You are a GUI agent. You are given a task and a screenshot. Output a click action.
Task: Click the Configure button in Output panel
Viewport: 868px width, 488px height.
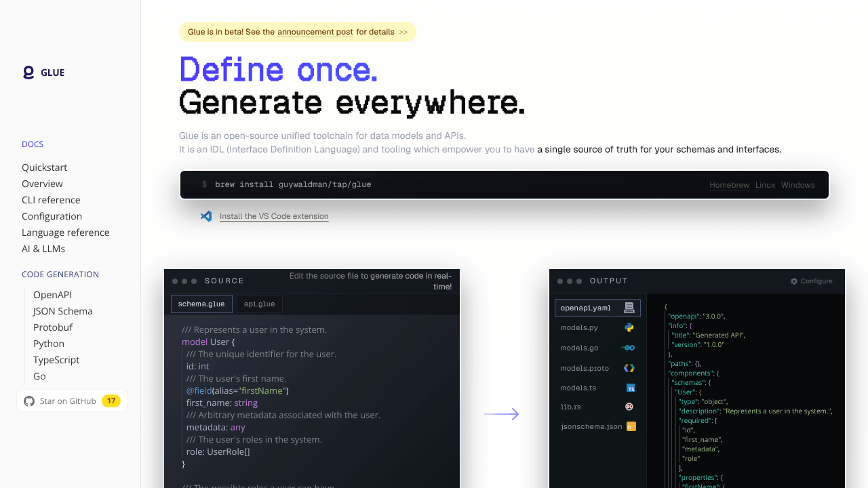[x=812, y=281]
